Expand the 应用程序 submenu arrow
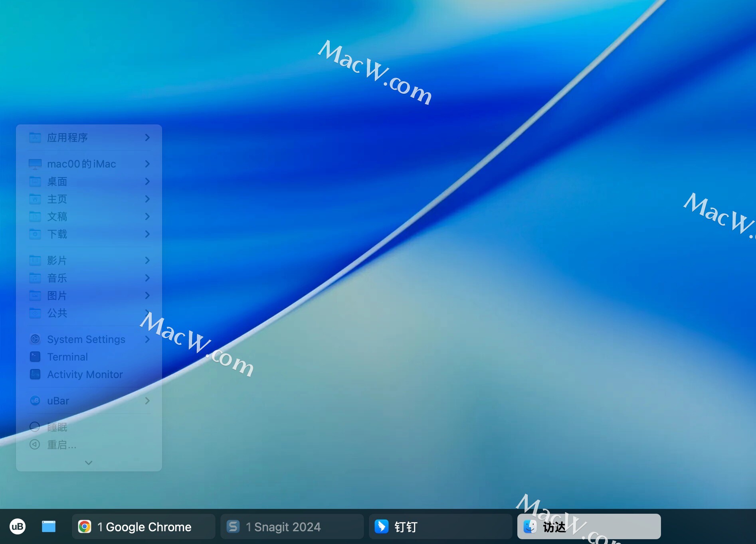 click(147, 138)
